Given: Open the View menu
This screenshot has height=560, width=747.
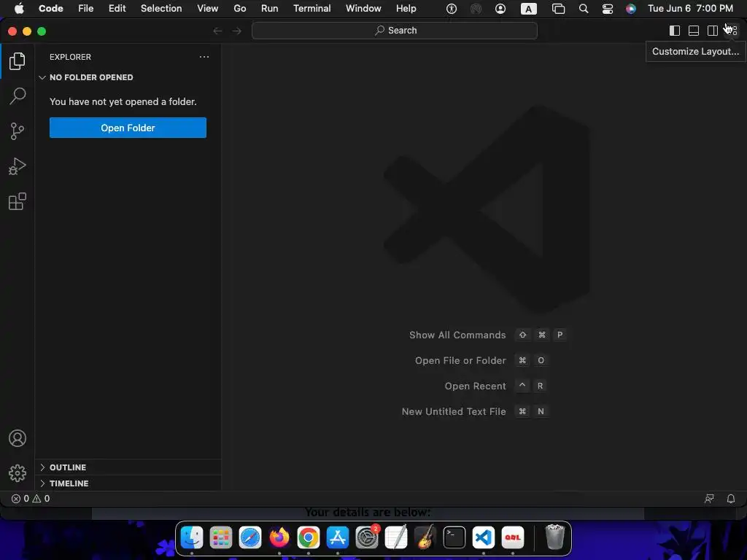Looking at the screenshot, I should click(208, 9).
